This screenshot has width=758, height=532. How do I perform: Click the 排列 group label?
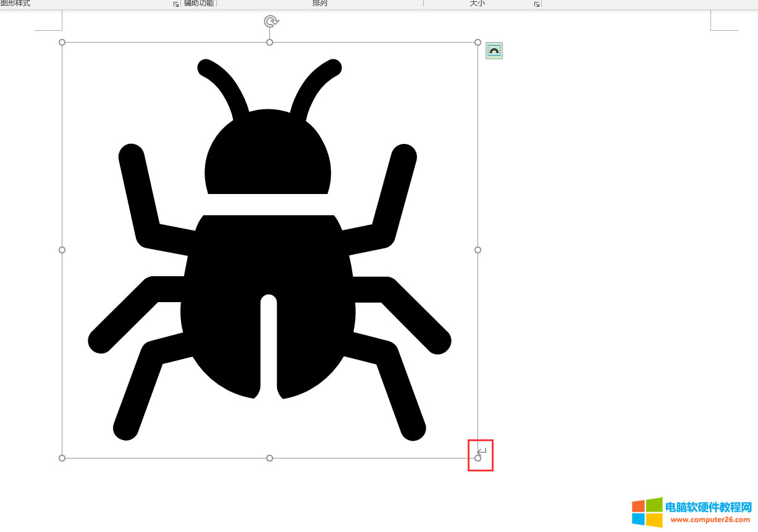[319, 3]
